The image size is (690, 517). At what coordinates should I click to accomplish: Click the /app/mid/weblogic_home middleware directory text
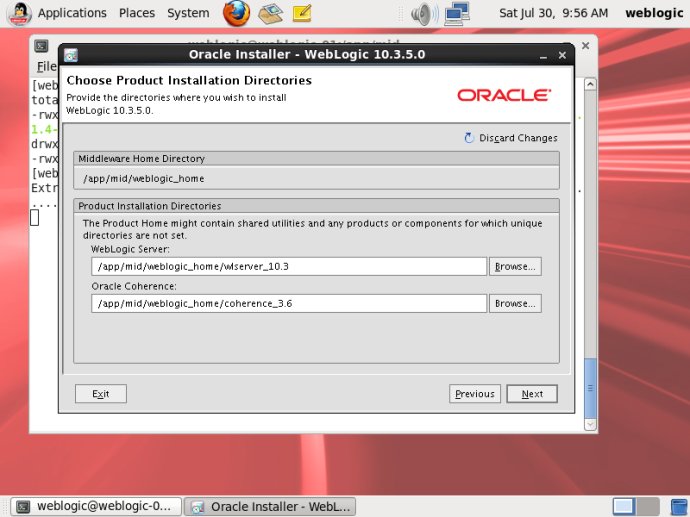tap(143, 179)
